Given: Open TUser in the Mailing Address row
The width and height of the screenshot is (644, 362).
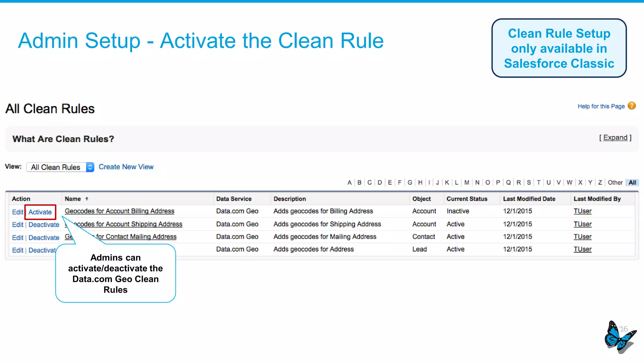Looking at the screenshot, I should pos(582,237).
